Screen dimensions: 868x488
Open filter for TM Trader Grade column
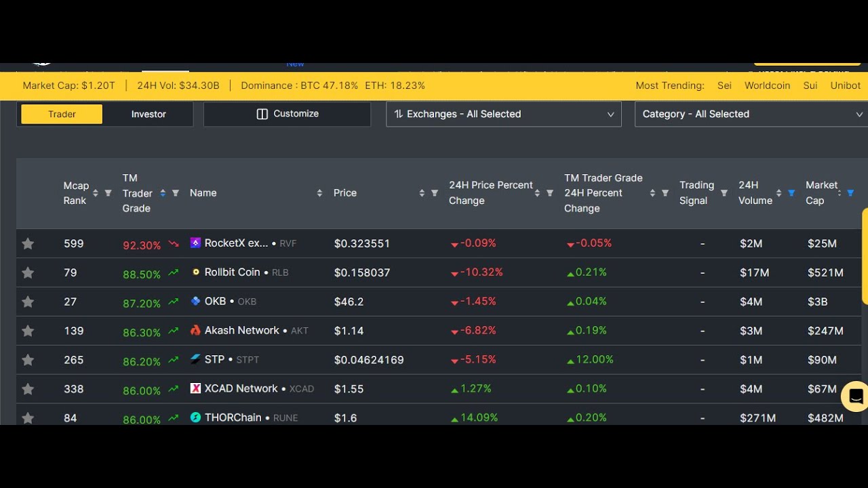pos(176,193)
